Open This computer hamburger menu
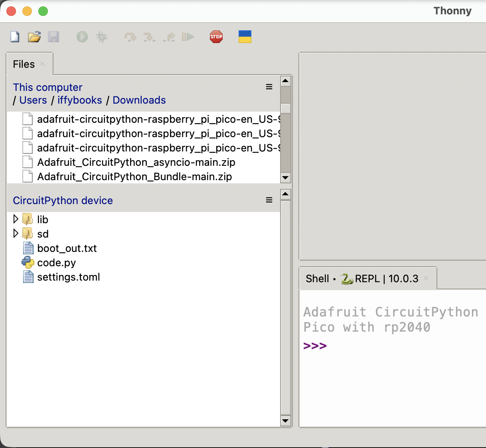 269,87
